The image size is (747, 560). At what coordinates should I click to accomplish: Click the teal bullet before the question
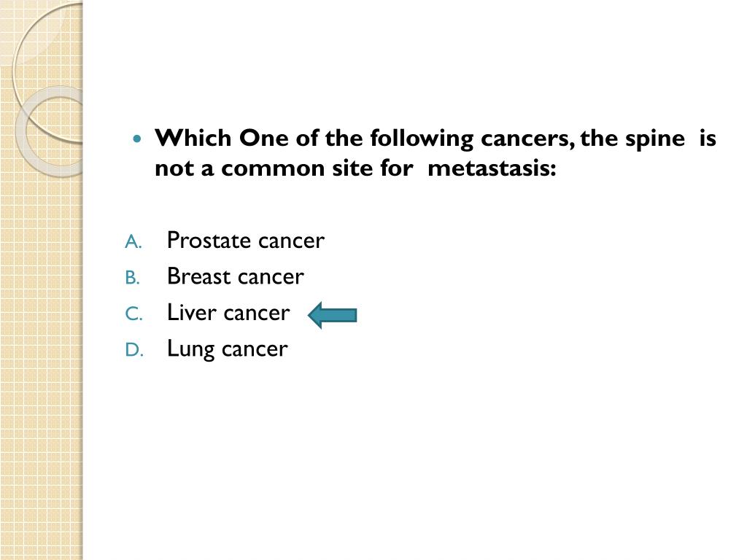[137, 139]
